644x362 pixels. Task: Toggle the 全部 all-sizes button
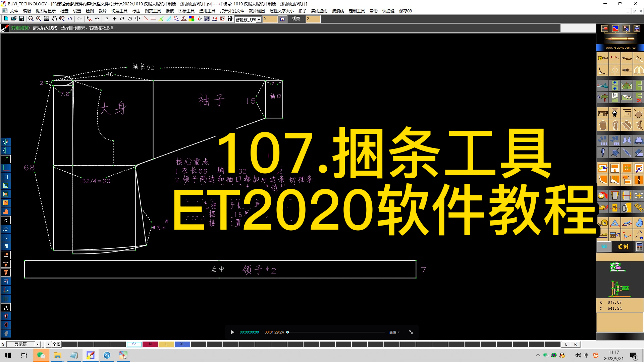56,344
